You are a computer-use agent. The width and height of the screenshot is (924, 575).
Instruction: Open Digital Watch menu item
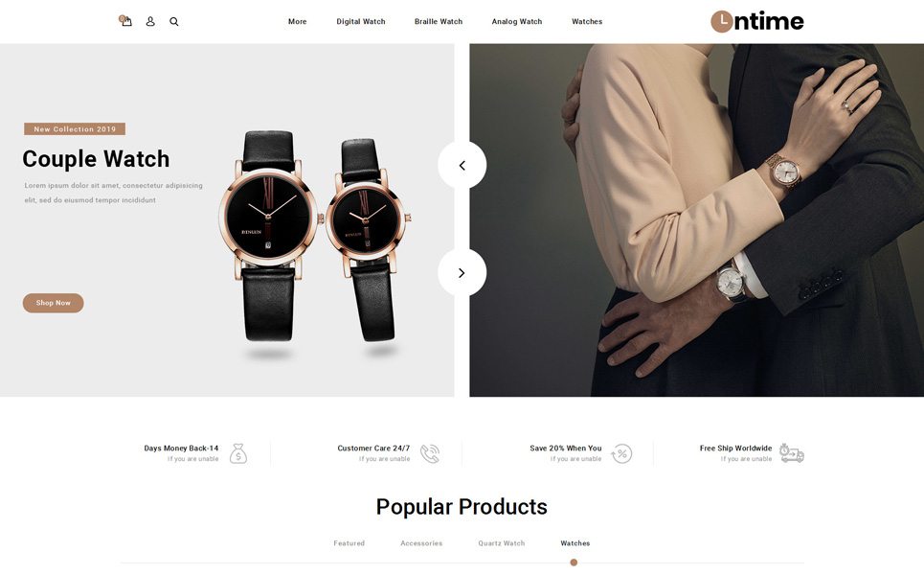pos(361,21)
